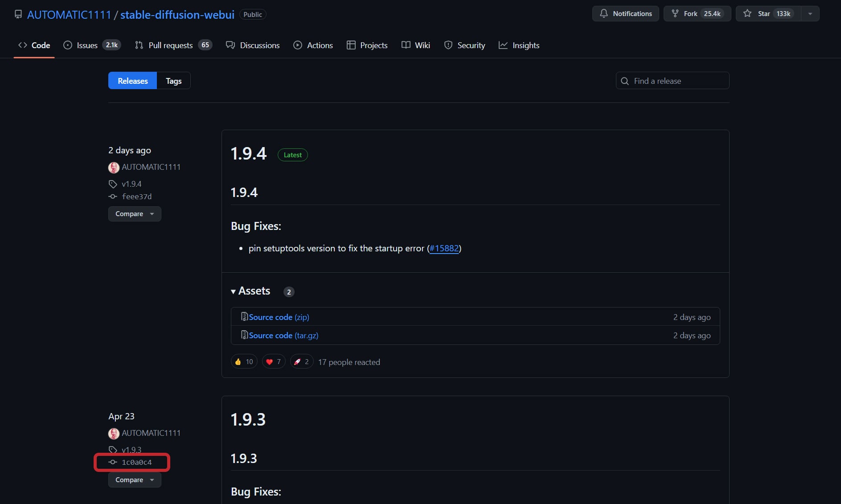Open the 1.9.3 release title
The image size is (841, 504).
pyautogui.click(x=248, y=420)
